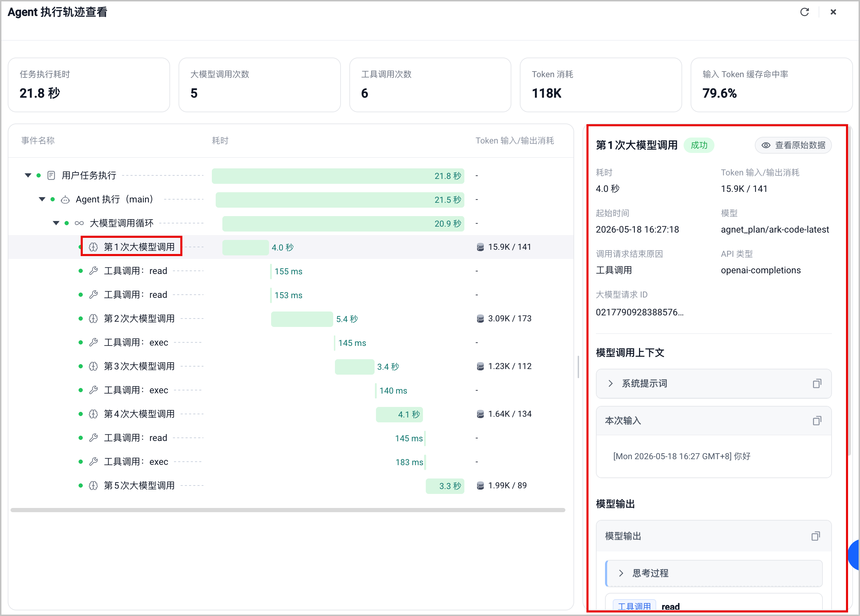The image size is (860, 616).
Task: Select the 第5次大模型调用 row
Action: pos(291,486)
